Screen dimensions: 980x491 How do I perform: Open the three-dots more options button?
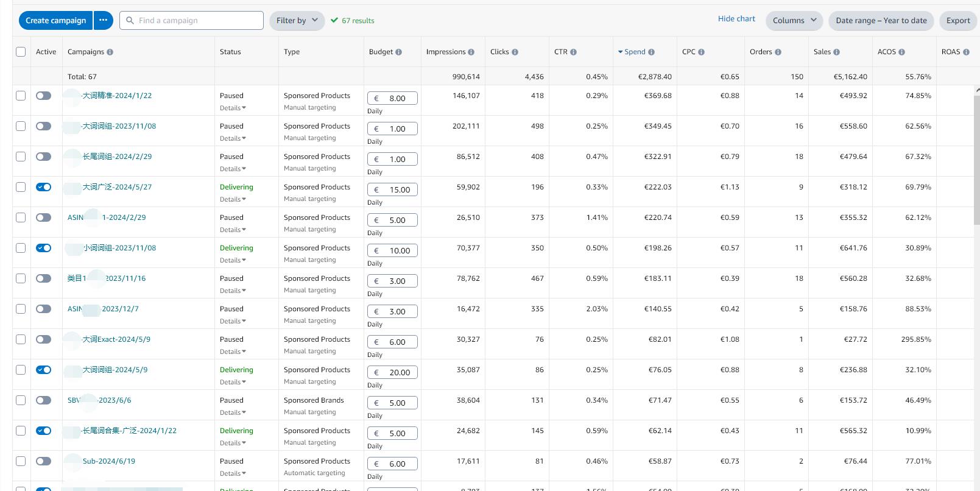103,21
